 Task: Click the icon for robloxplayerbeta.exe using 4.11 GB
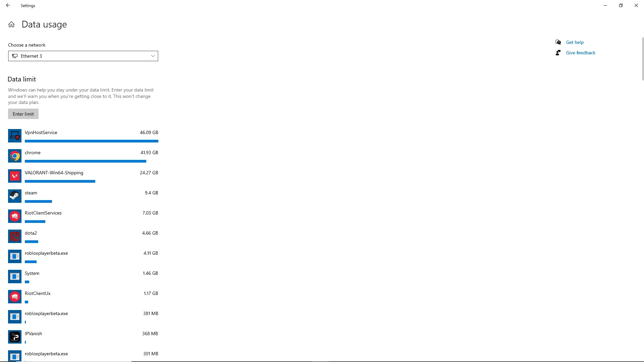pyautogui.click(x=15, y=256)
